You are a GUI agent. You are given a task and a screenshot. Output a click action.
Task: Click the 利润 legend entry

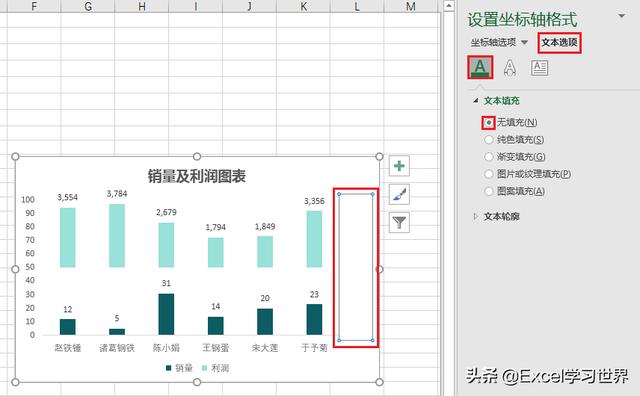coord(216,368)
